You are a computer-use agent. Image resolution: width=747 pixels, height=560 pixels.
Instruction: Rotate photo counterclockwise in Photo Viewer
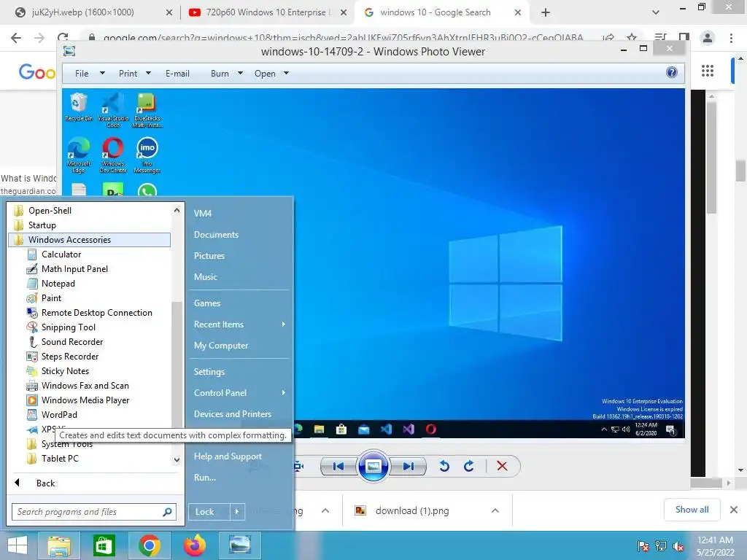(444, 466)
